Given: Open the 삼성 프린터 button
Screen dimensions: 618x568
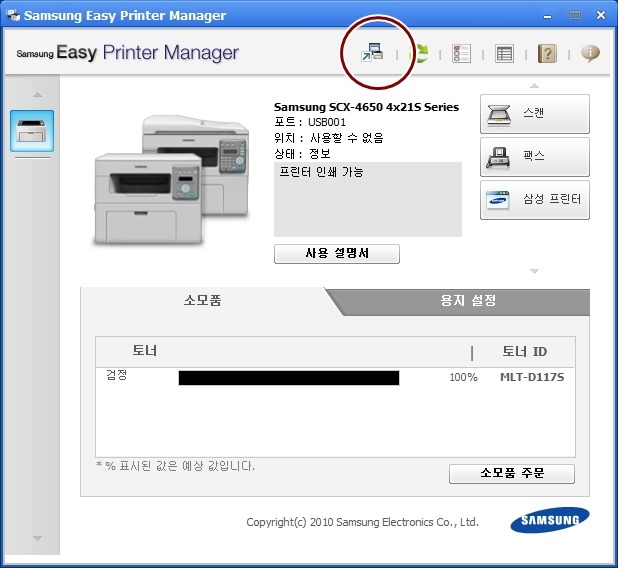Looking at the screenshot, I should pos(535,200).
